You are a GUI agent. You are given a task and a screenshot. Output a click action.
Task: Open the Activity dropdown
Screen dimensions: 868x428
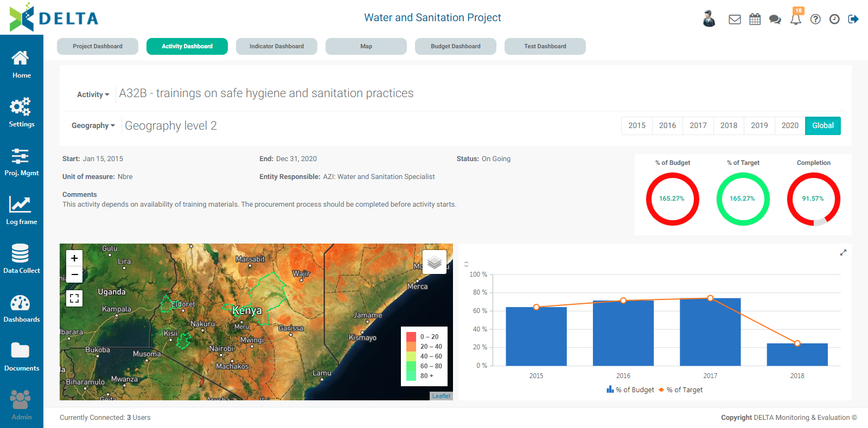click(x=93, y=94)
